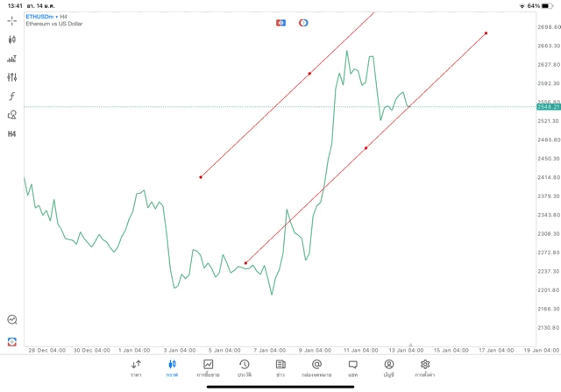Open the indicators list icon

click(x=12, y=59)
